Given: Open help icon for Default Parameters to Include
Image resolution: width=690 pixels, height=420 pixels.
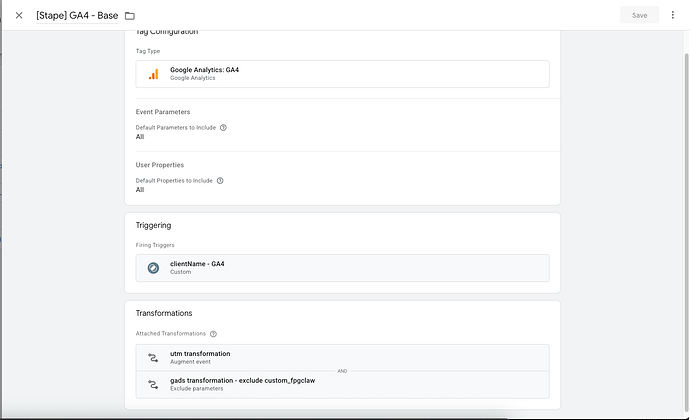Looking at the screenshot, I should click(223, 128).
